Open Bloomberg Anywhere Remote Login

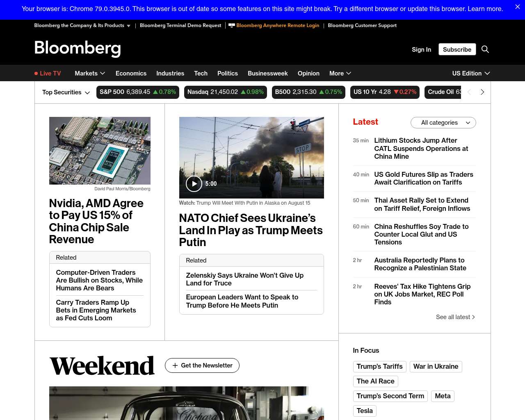click(274, 25)
